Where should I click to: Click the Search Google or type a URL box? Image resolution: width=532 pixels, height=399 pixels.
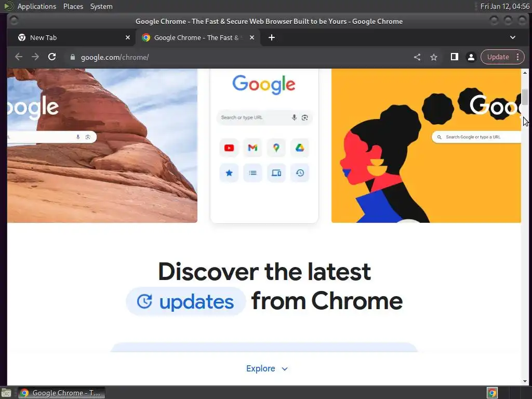click(476, 137)
